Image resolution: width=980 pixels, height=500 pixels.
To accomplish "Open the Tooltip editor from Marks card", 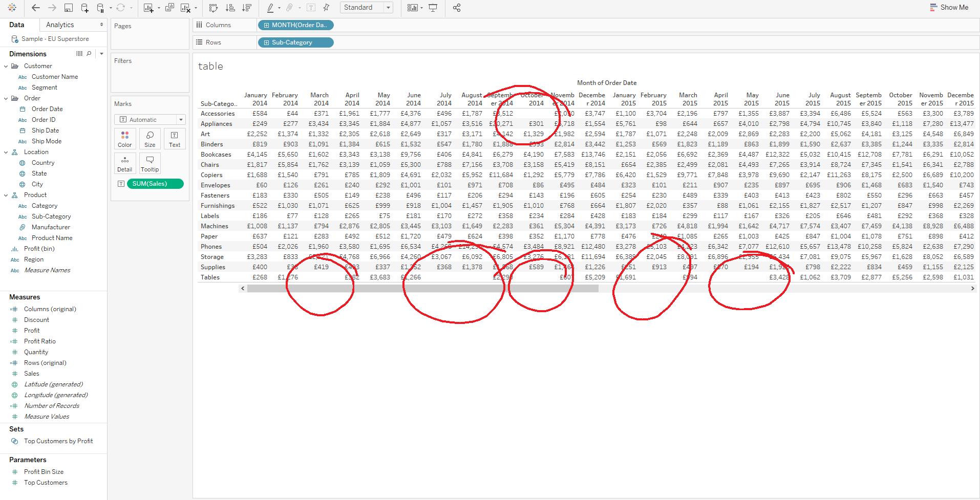I will point(150,163).
